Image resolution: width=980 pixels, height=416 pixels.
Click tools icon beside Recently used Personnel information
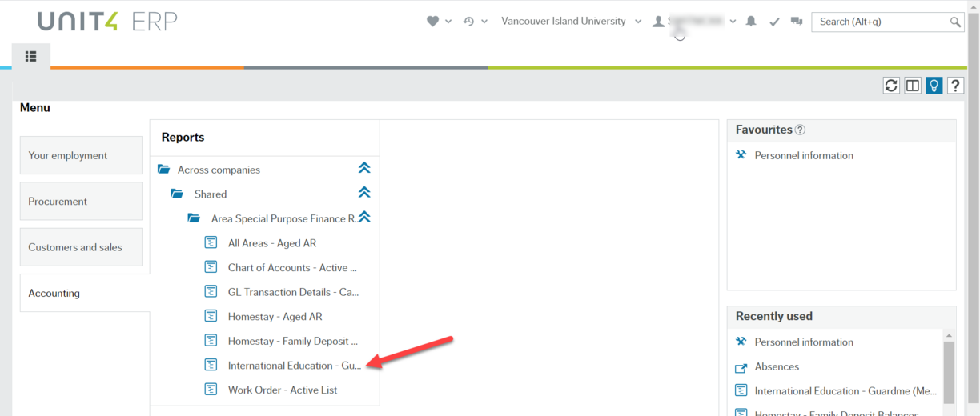coord(741,341)
